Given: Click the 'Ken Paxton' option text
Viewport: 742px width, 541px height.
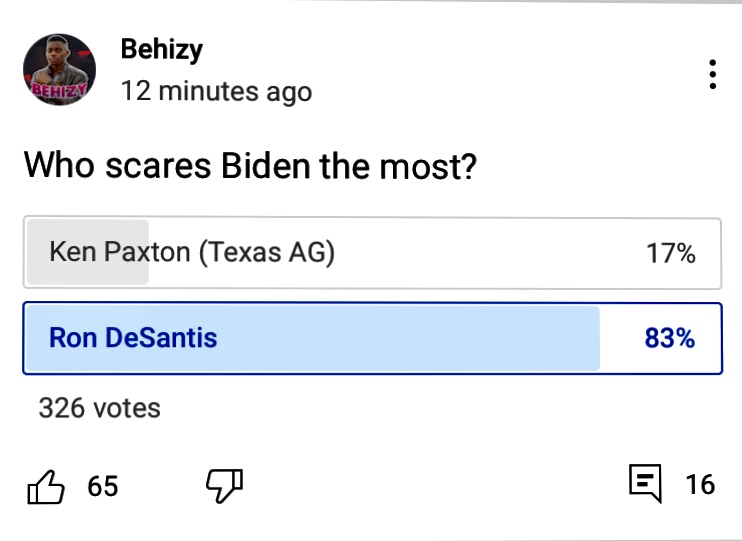Looking at the screenshot, I should [119, 252].
